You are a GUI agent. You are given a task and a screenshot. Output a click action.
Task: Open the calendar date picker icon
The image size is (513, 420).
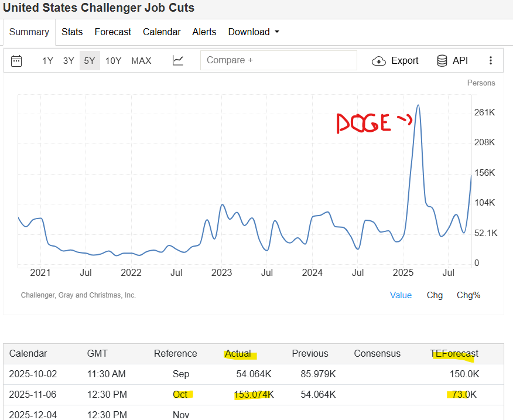(16, 61)
